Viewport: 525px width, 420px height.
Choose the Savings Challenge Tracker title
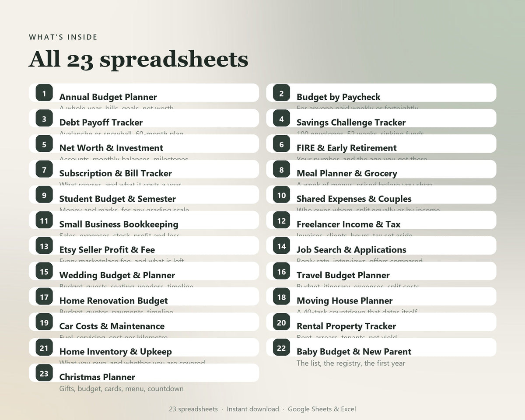tap(351, 122)
